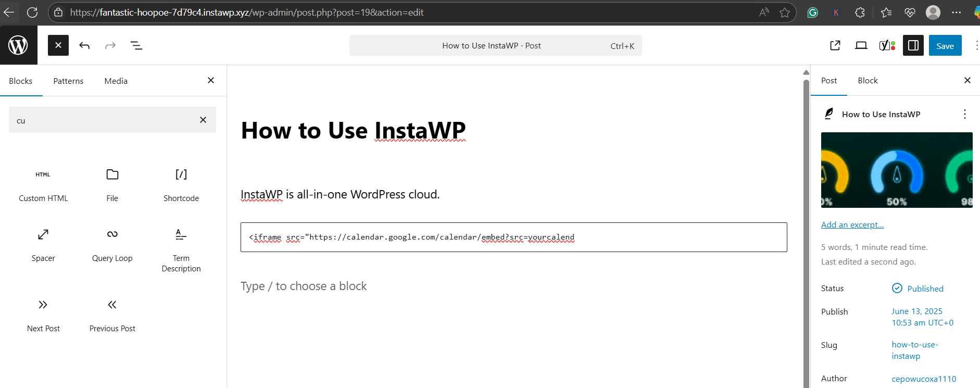
Task: Open device preview options
Action: (x=861, y=45)
